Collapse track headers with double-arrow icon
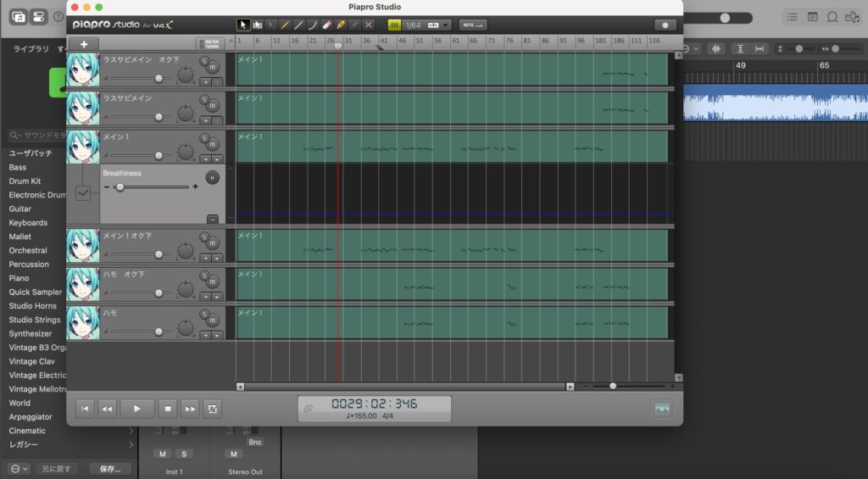This screenshot has height=479, width=868. pyautogui.click(x=231, y=41)
